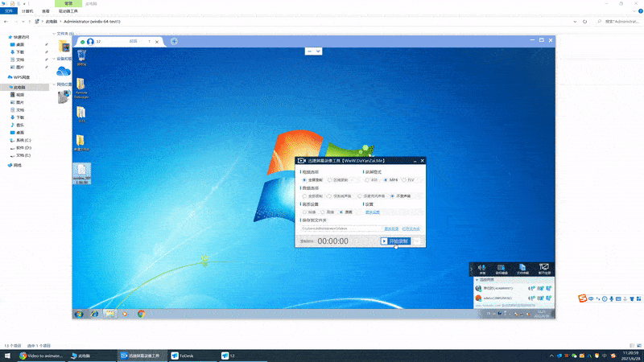This screenshot has height=362, width=644.
Task: Click the mouse-keyboard control icon in remote panel
Action: [502, 269]
